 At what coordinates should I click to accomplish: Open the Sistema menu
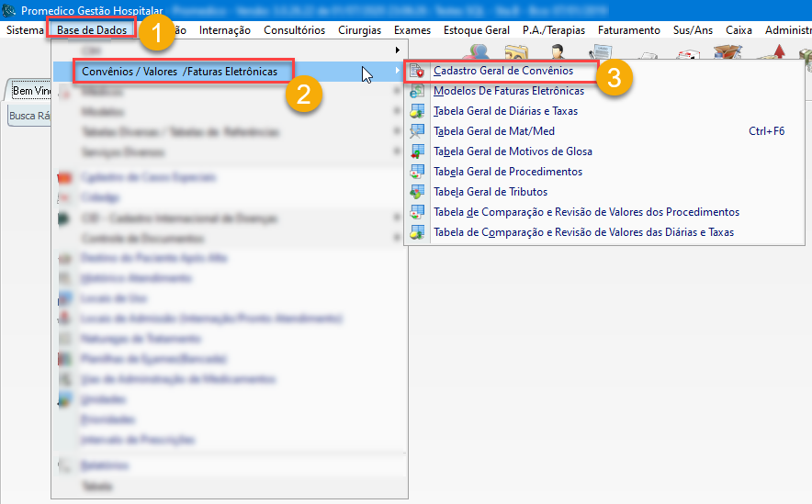[x=25, y=30]
